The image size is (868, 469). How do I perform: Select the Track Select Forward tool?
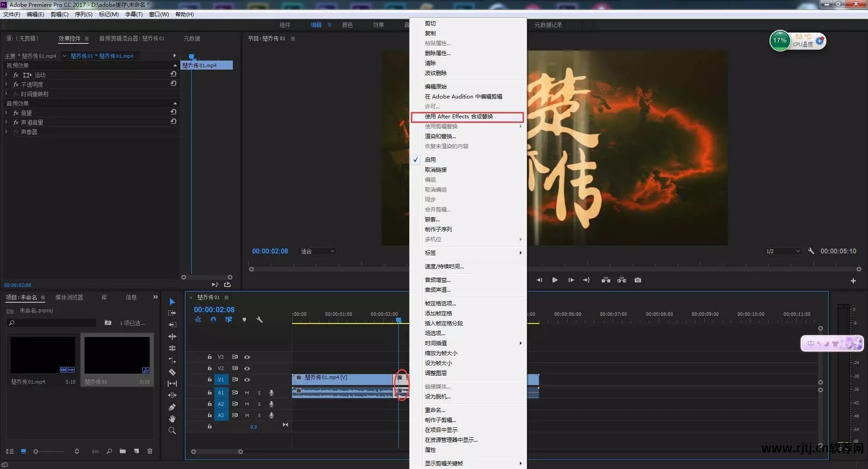pos(172,313)
